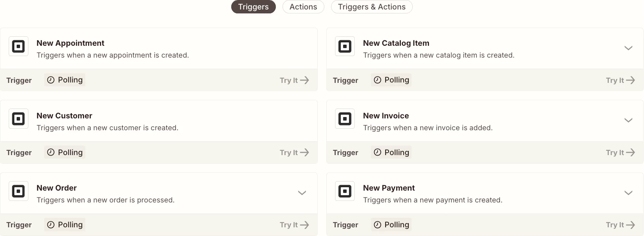Click Square icon beside New Catalog Item
Viewport: 644px width, 236px height.
pyautogui.click(x=345, y=47)
